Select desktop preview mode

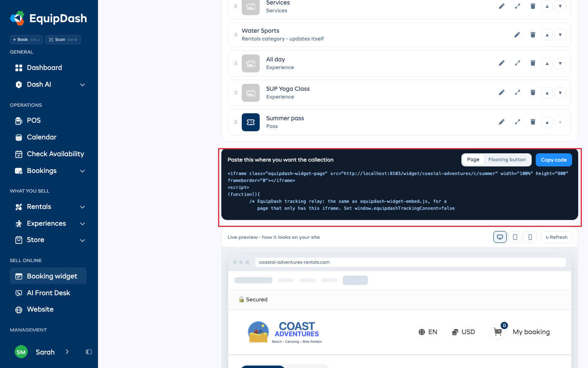(500, 237)
